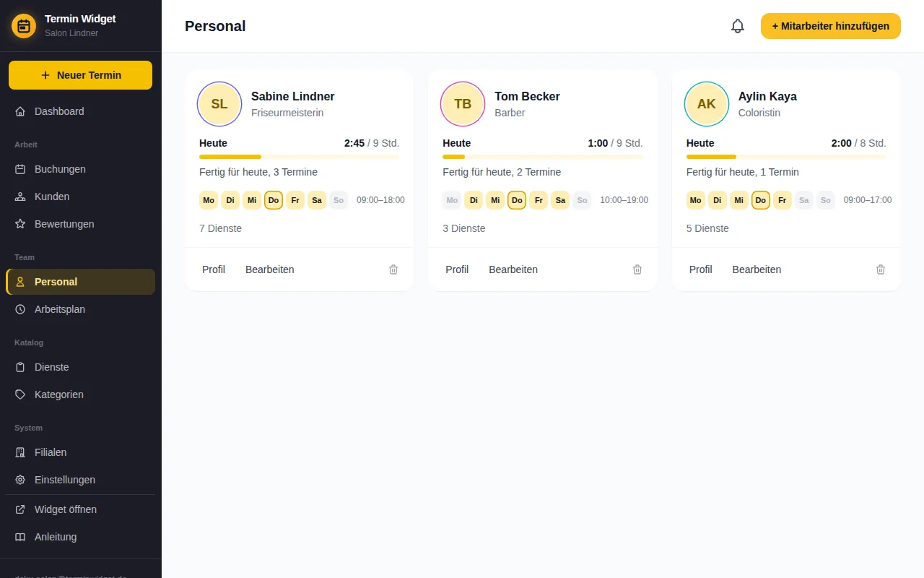Click the Bewertungen star icon
This screenshot has height=578, width=924.
[20, 224]
